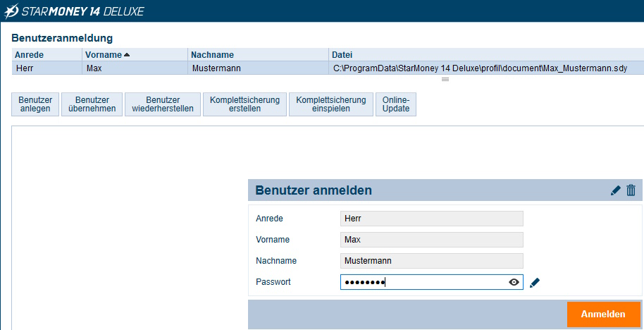Click the StarMoney star logo icon
The width and height of the screenshot is (644, 330).
coord(12,11)
